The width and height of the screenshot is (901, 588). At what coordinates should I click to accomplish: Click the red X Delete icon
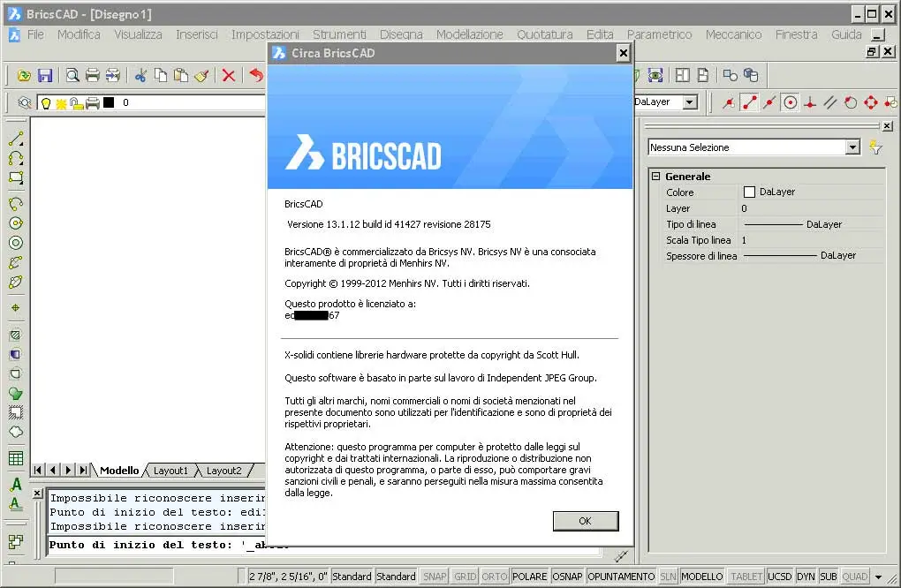click(229, 75)
